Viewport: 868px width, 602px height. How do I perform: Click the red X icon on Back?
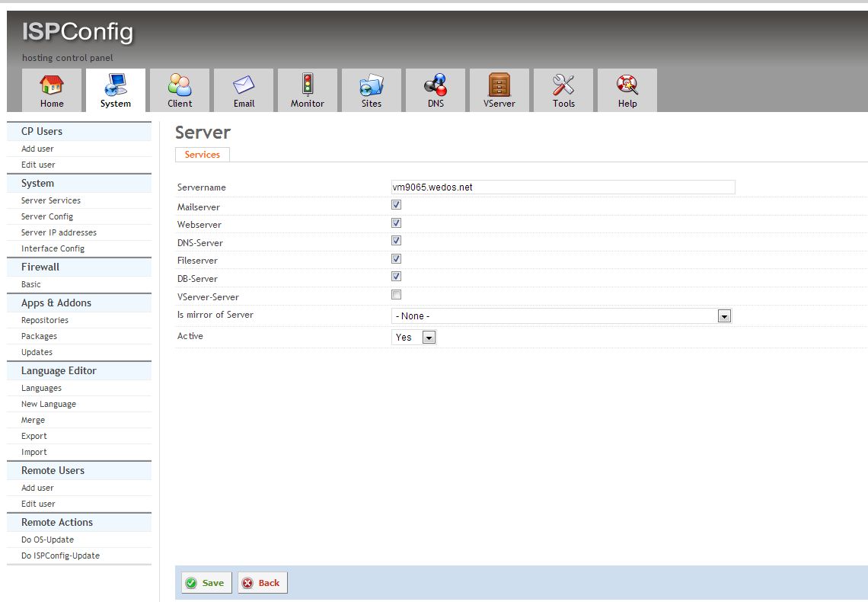247,583
